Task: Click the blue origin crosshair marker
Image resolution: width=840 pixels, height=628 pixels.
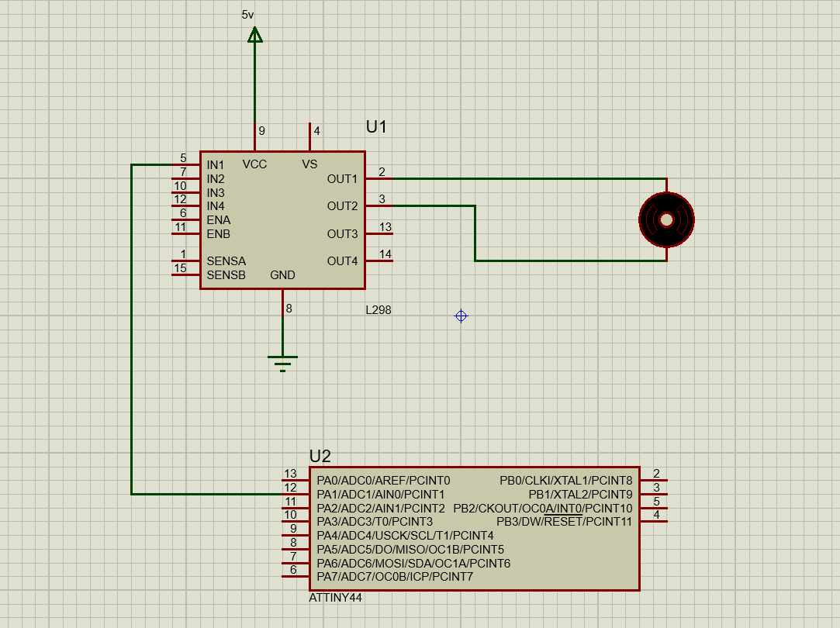Action: coord(461,316)
